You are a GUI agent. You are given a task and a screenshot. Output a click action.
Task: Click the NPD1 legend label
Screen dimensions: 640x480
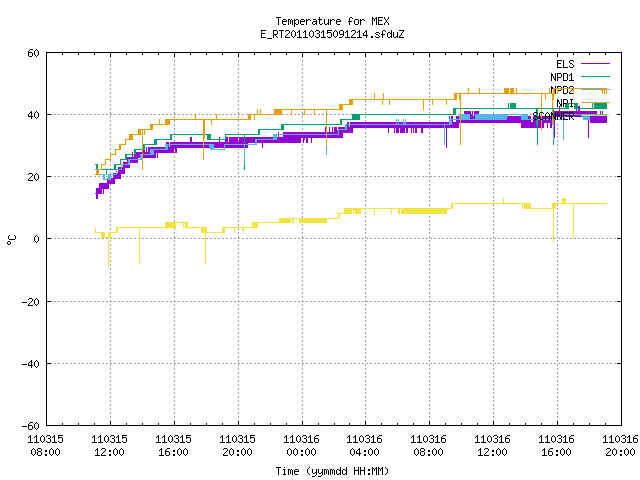pos(562,77)
